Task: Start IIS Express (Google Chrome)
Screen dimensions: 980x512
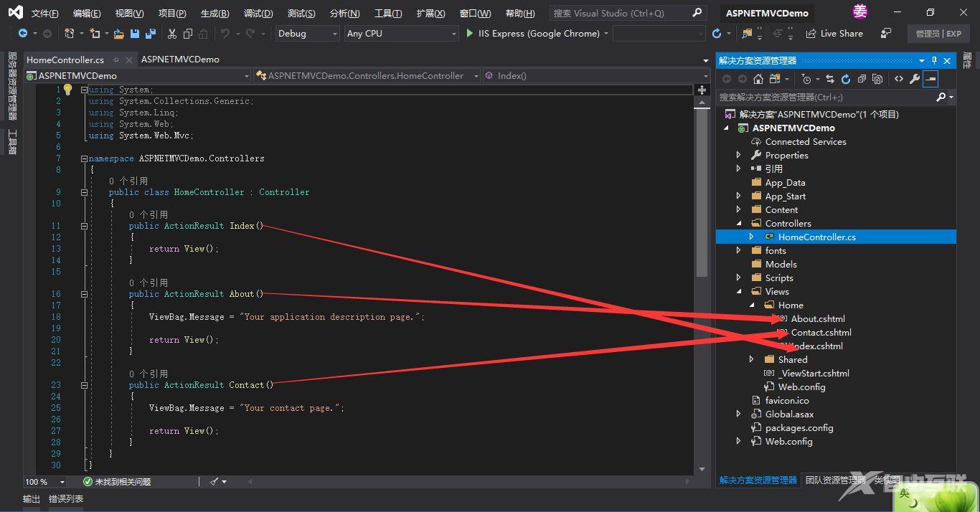Action: 532,34
